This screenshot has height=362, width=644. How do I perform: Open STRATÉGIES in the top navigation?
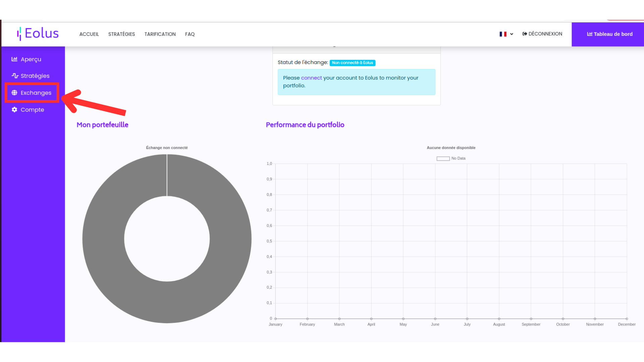[121, 34]
